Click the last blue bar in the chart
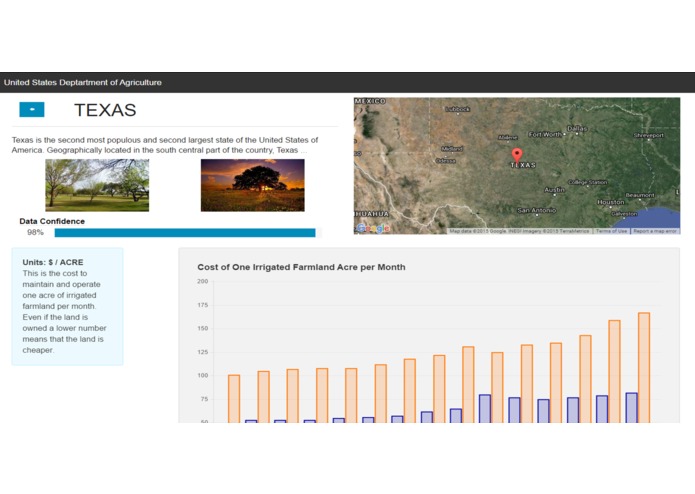This screenshot has width=695, height=494. [632, 408]
